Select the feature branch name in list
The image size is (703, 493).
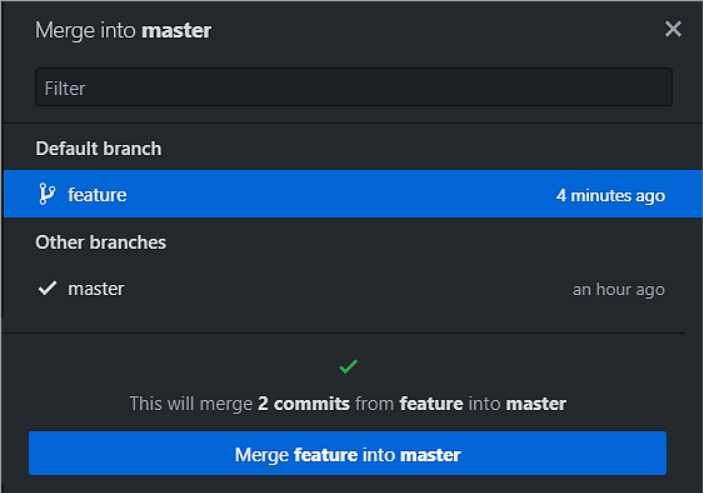point(97,195)
